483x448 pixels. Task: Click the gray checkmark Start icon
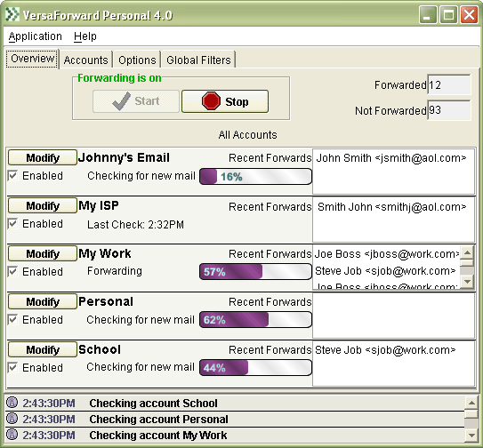121,101
